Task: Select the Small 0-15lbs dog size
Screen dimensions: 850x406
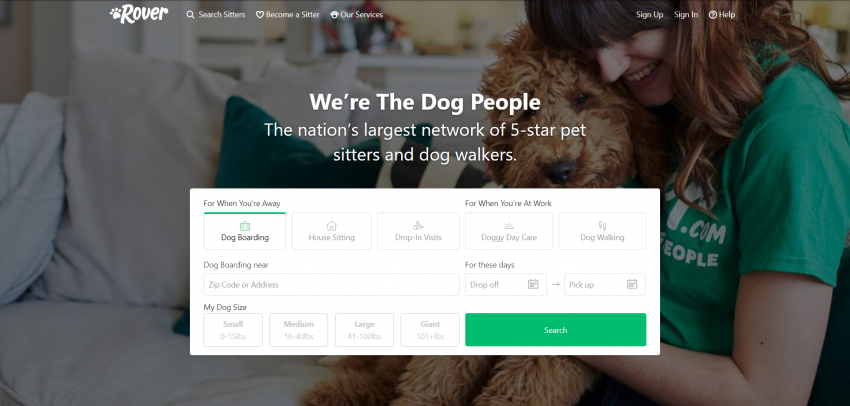Action: 233,330
